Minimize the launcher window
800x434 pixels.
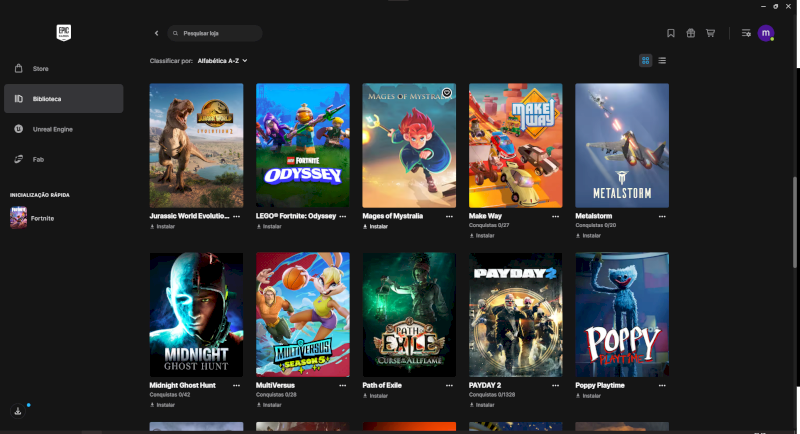point(763,6)
